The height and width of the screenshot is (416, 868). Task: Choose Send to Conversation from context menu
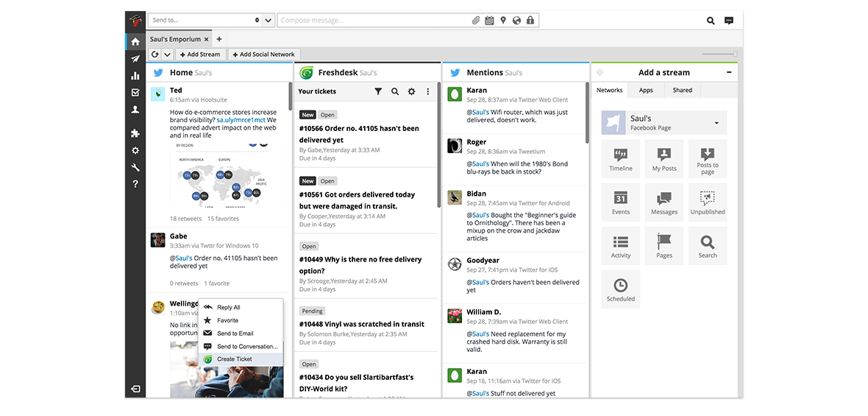(x=241, y=346)
